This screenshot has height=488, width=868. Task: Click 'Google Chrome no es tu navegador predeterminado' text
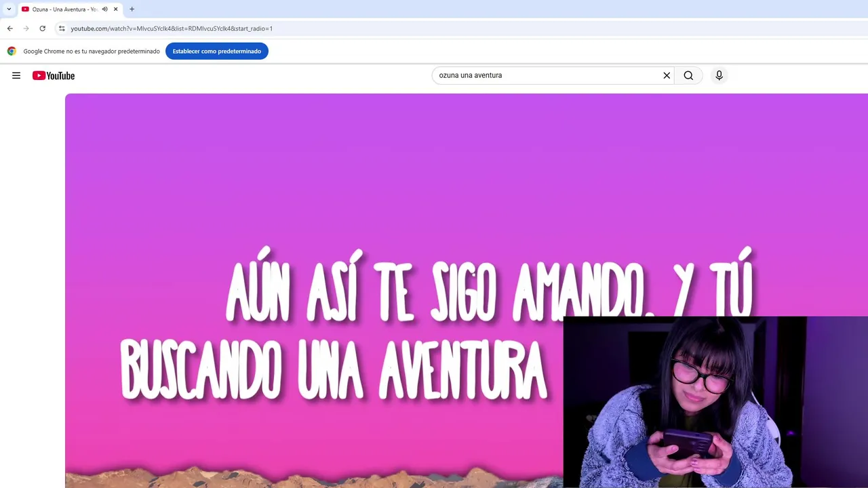pyautogui.click(x=92, y=52)
